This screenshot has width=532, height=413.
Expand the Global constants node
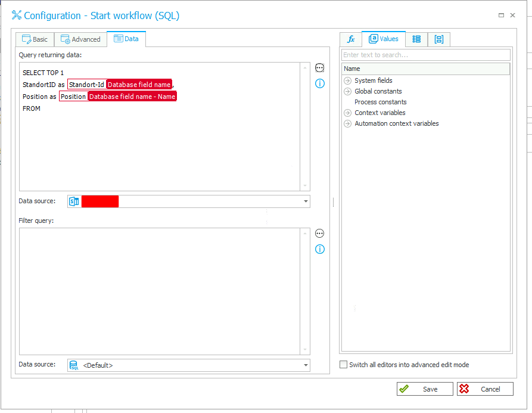pyautogui.click(x=347, y=91)
